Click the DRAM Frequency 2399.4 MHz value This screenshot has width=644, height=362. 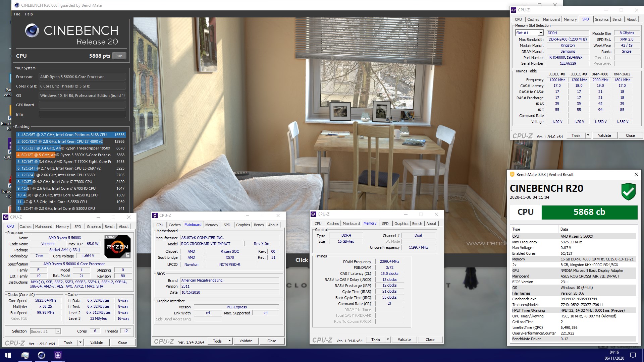click(x=389, y=262)
